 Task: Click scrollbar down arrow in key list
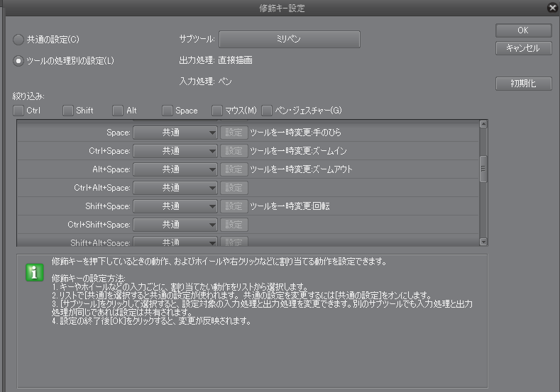click(483, 242)
